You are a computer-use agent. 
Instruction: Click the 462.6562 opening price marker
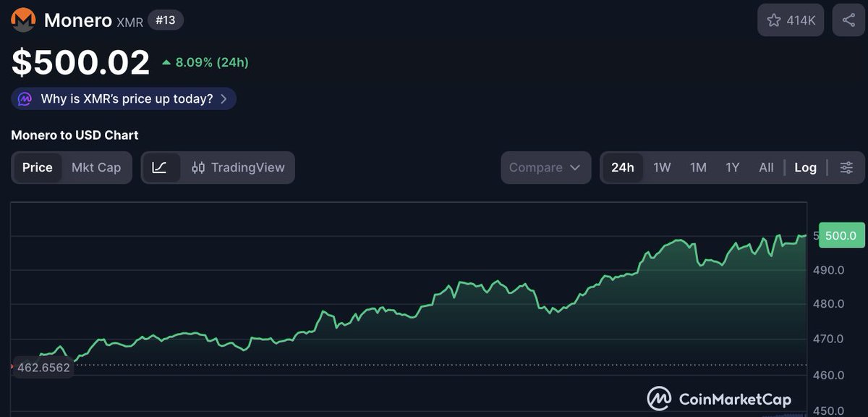pos(43,367)
